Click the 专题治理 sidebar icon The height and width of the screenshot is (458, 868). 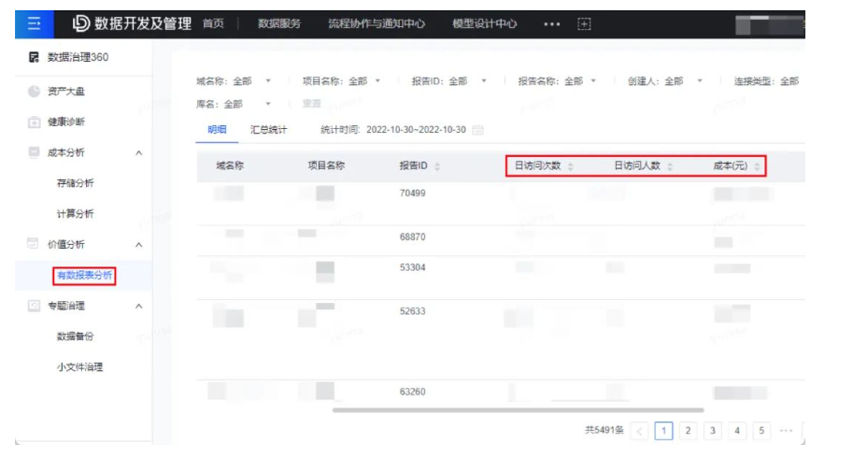click(x=34, y=306)
